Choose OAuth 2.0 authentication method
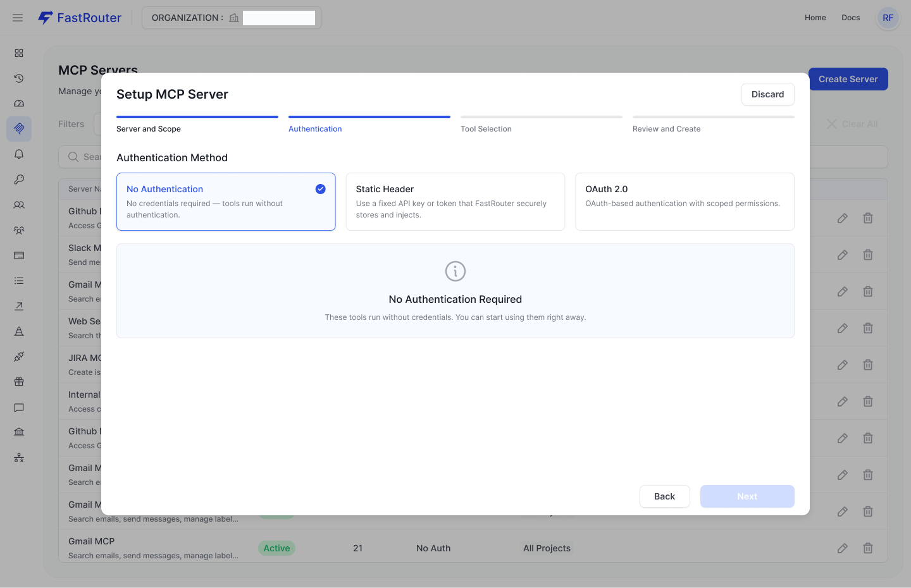Viewport: 911px width, 588px height. click(684, 201)
